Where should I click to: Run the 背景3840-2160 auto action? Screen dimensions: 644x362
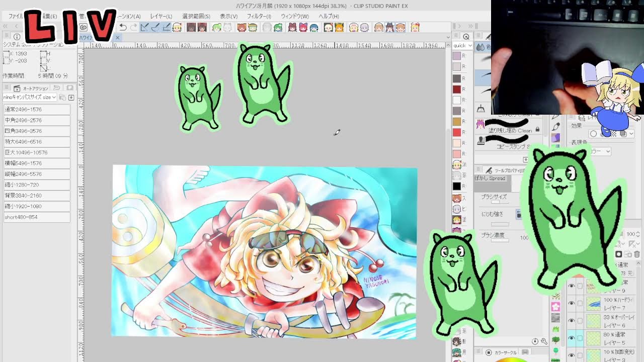(x=36, y=196)
